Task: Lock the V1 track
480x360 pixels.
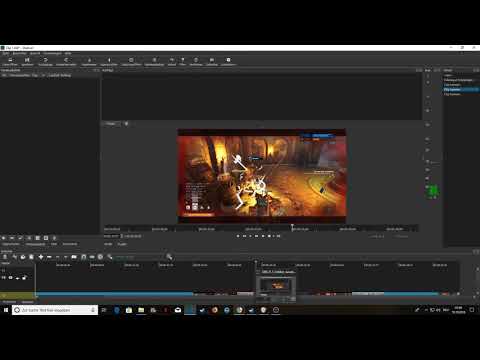Action: 24,277
